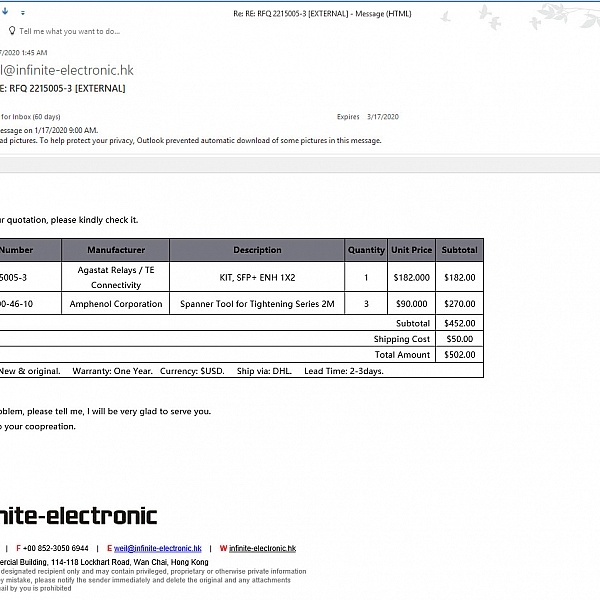Click the 'Lead Time: 2-3days.' text

coord(344,371)
